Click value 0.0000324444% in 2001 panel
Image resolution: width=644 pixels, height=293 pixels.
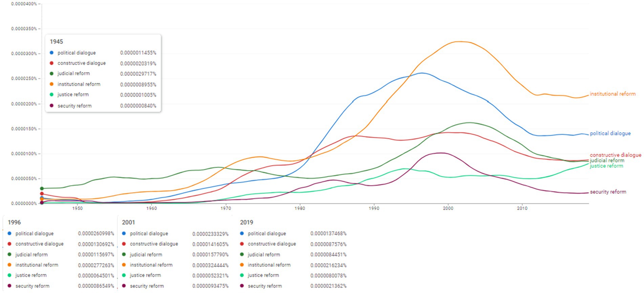tap(210, 265)
